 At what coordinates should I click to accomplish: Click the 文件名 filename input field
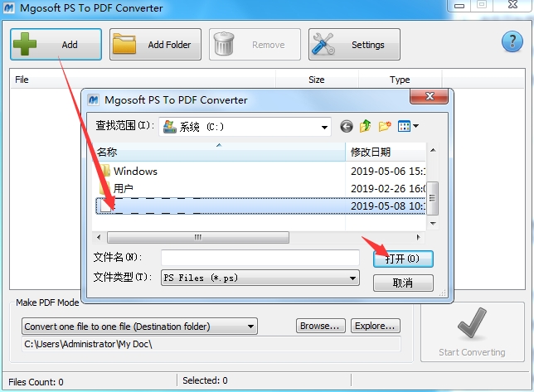click(x=260, y=258)
